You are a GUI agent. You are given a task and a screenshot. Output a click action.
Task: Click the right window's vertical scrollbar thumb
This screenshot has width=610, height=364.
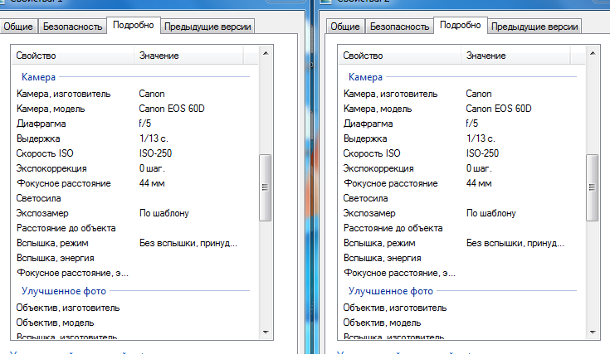pyautogui.click(x=592, y=187)
